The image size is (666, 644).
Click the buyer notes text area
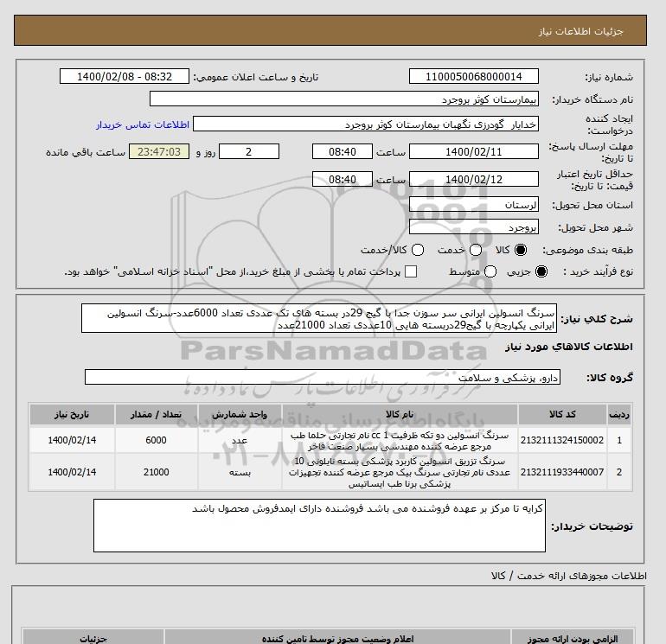(319, 526)
